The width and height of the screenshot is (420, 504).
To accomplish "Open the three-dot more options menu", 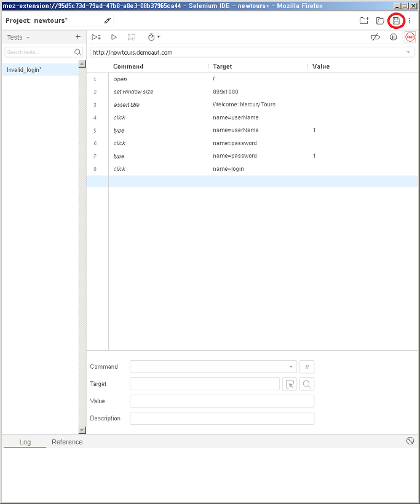I will tap(409, 21).
